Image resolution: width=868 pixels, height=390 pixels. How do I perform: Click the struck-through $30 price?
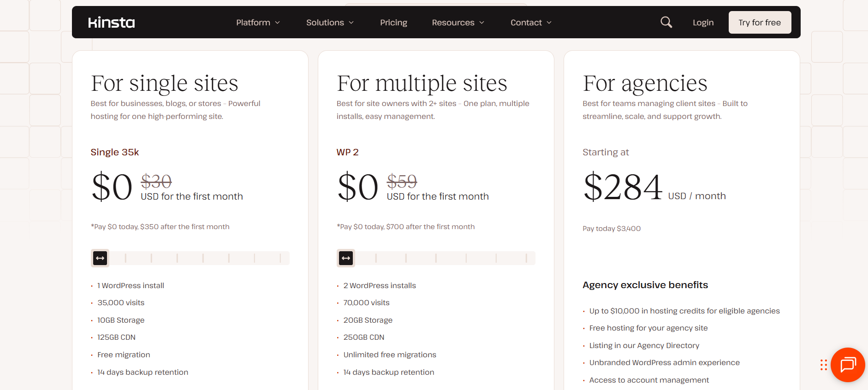click(156, 181)
